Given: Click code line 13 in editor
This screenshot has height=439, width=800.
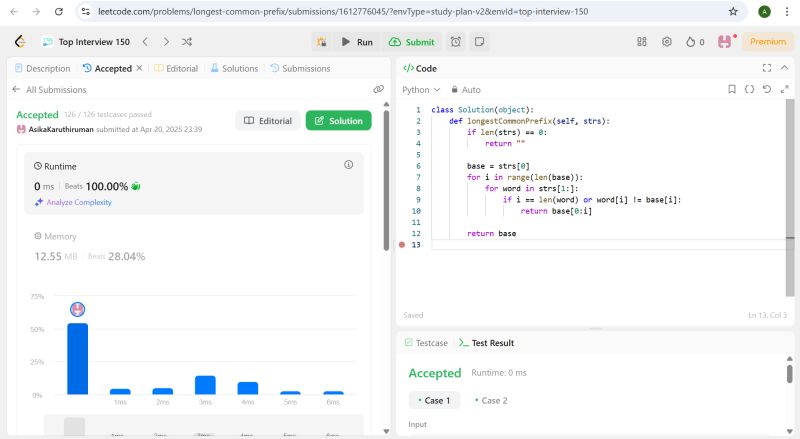Looking at the screenshot, I should [x=608, y=245].
